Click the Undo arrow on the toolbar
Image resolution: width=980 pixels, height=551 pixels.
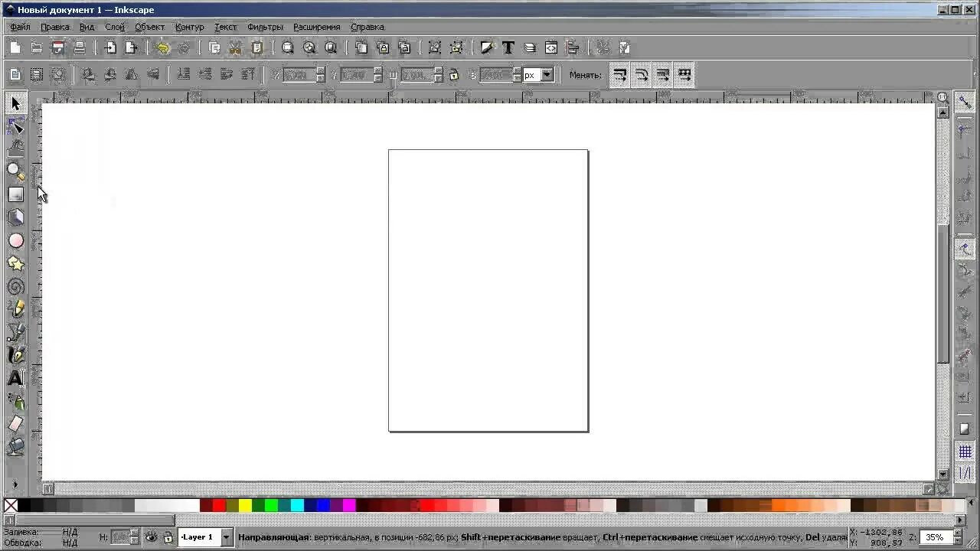pyautogui.click(x=162, y=47)
